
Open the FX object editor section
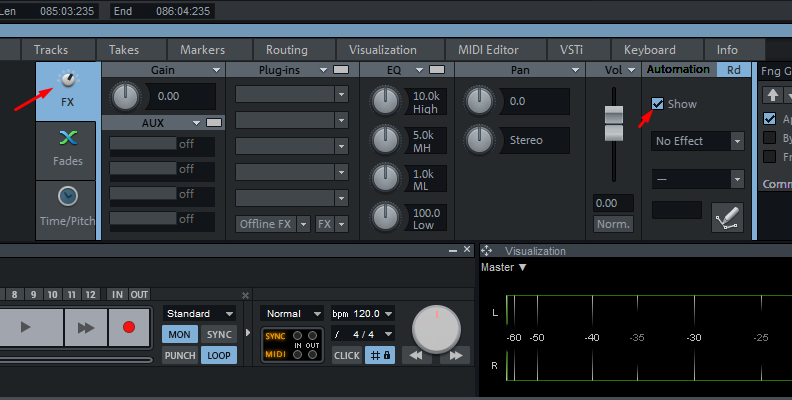[68, 91]
